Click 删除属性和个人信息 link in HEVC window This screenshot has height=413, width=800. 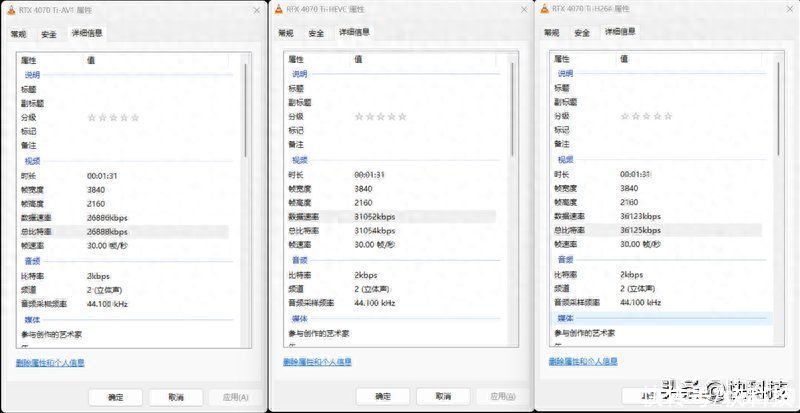[x=317, y=362]
